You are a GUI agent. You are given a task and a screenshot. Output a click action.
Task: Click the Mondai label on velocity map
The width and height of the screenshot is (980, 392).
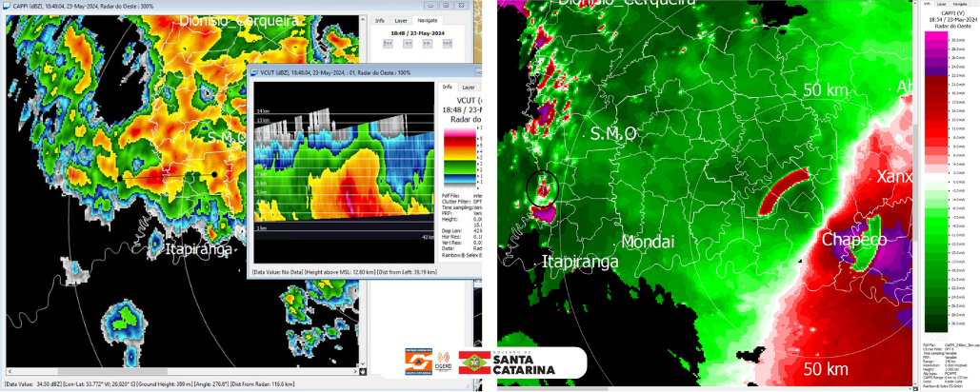pos(649,242)
